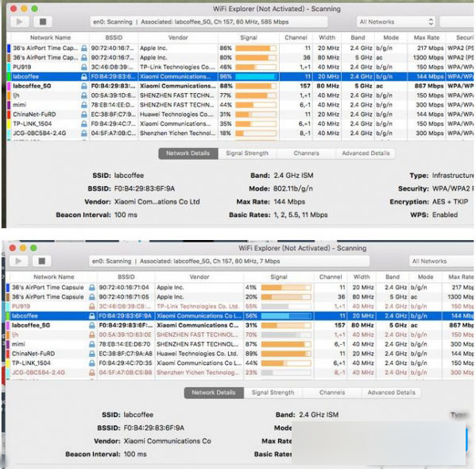This screenshot has height=469, width=476.
Task: Select BSSID cell 'EC:38:8F:C7:9A:A8'
Action: click(125, 354)
